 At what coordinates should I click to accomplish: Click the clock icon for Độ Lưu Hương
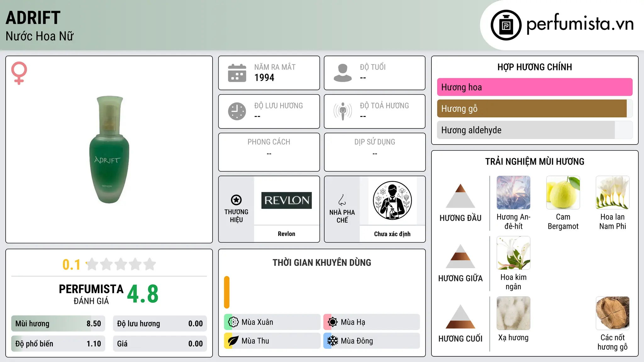(237, 111)
